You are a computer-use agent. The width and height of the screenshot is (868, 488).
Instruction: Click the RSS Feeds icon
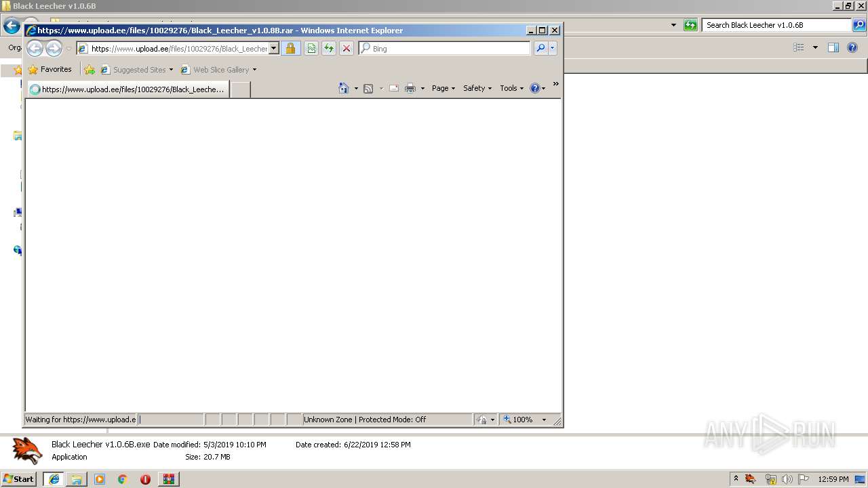[368, 88]
